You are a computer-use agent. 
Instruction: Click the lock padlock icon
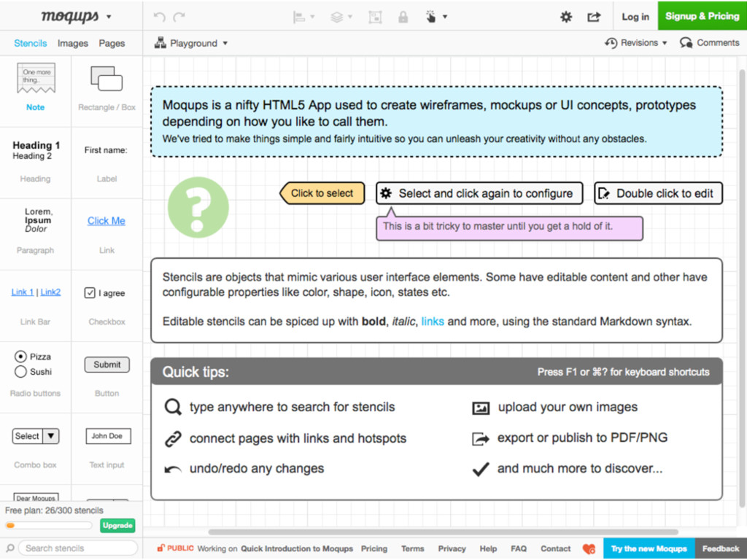(x=403, y=17)
